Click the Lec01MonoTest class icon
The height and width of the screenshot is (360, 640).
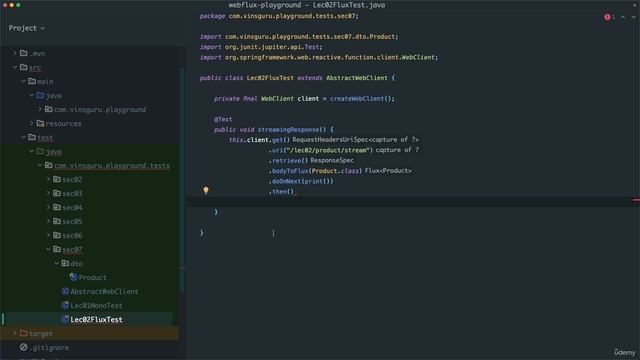(65, 305)
